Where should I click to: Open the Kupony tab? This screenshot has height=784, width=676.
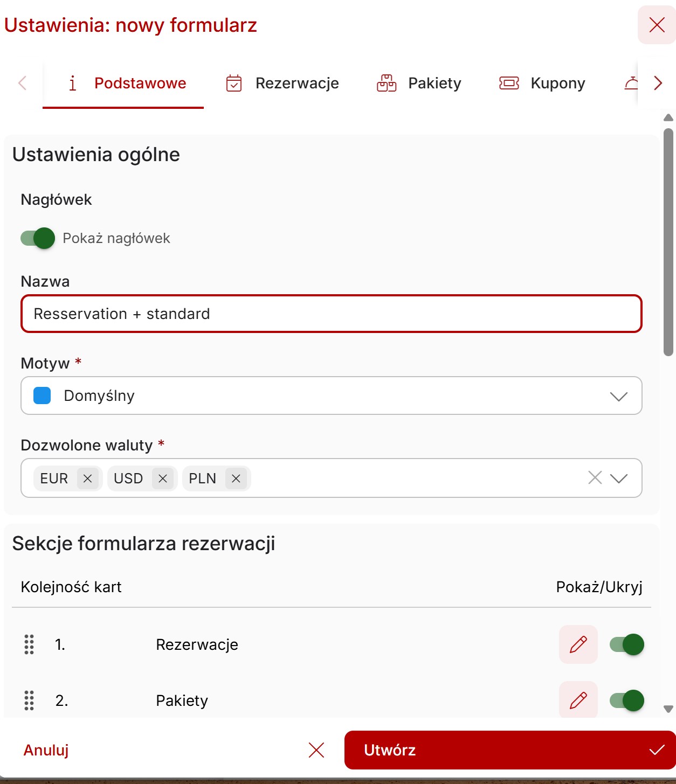point(542,84)
